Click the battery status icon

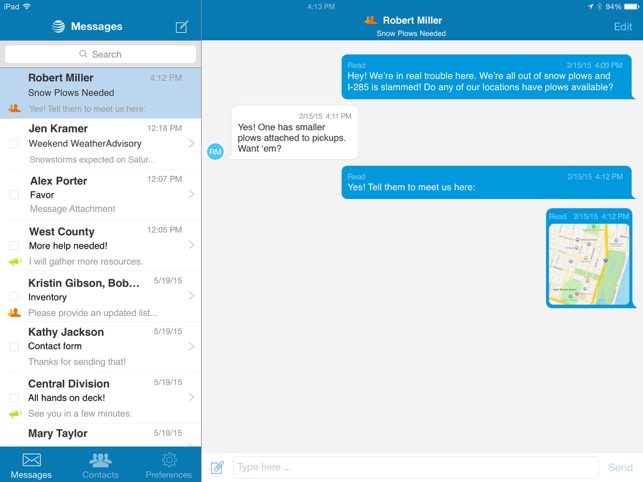coord(631,7)
